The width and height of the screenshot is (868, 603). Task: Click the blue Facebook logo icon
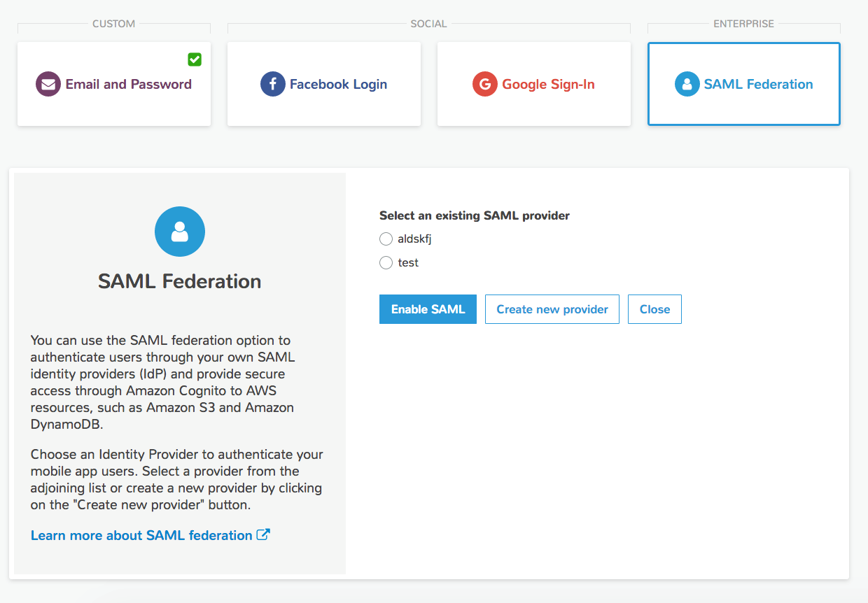[x=273, y=84]
